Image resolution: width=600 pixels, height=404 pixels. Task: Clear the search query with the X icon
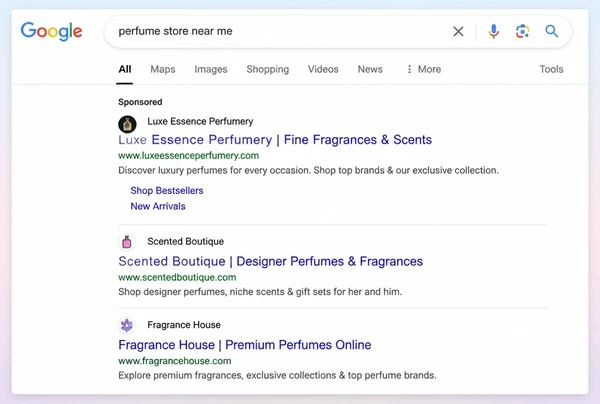click(458, 31)
